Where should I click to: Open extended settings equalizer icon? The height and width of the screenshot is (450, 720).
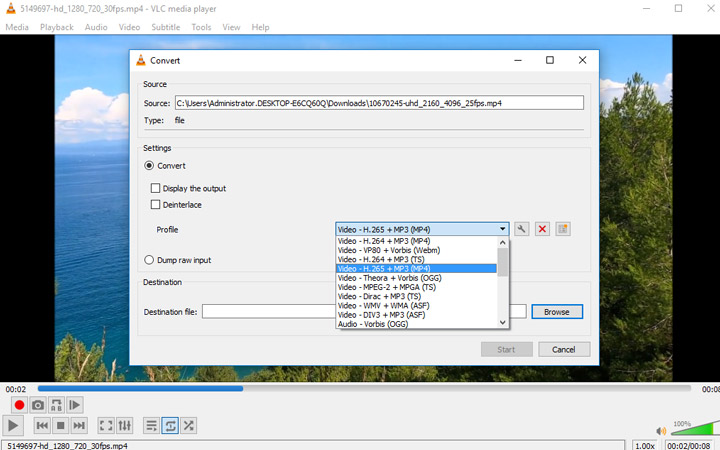coord(124,426)
